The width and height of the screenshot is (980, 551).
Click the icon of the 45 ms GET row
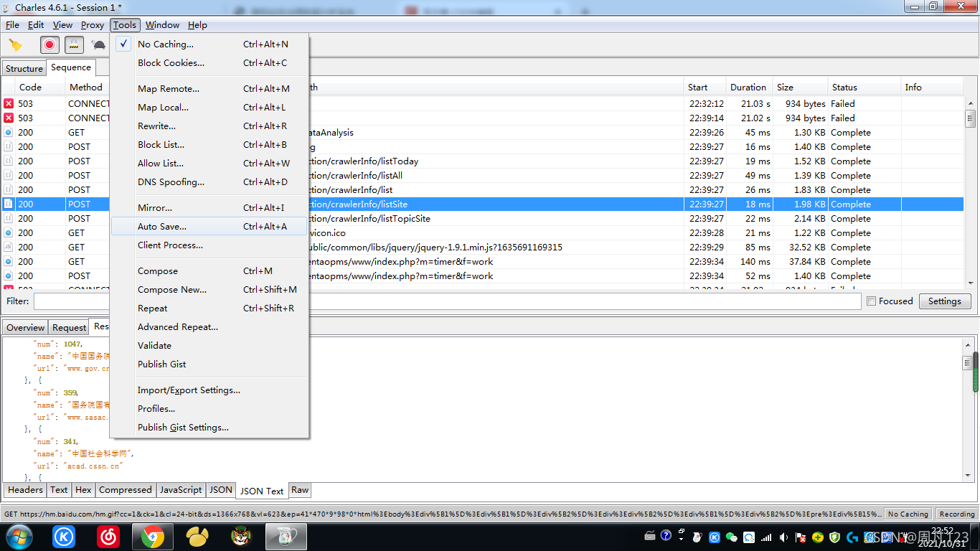(x=9, y=132)
